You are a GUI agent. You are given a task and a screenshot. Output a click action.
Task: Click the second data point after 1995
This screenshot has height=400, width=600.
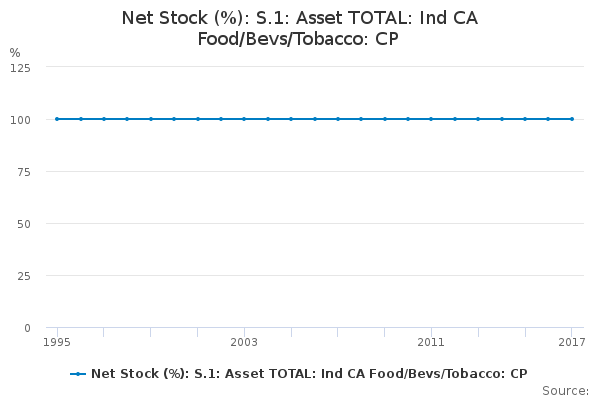(x=104, y=119)
